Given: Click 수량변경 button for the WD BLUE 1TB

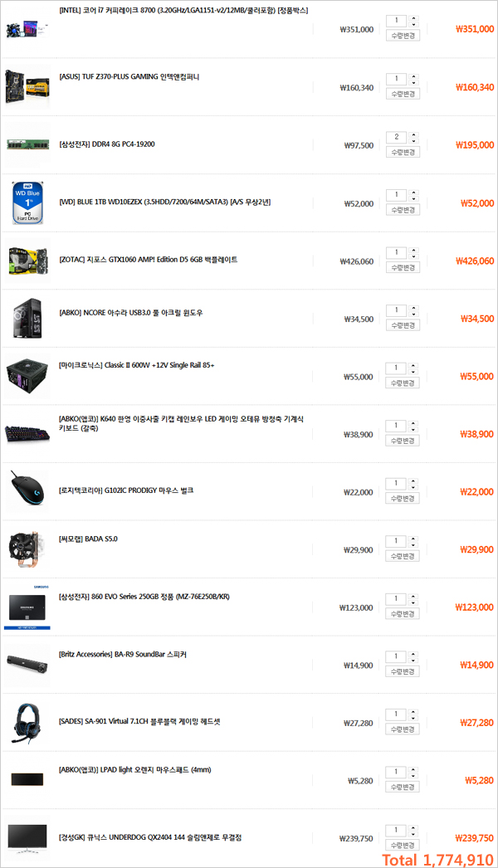Looking at the screenshot, I should pos(403,210).
